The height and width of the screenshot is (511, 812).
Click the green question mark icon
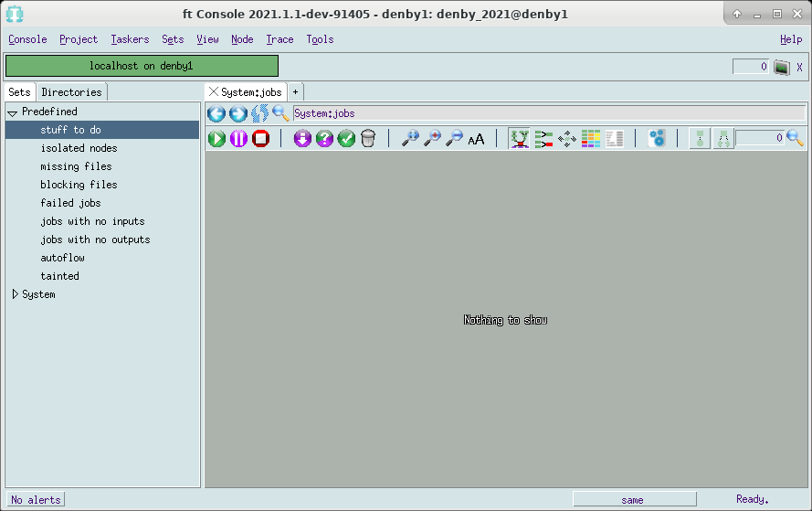point(324,139)
